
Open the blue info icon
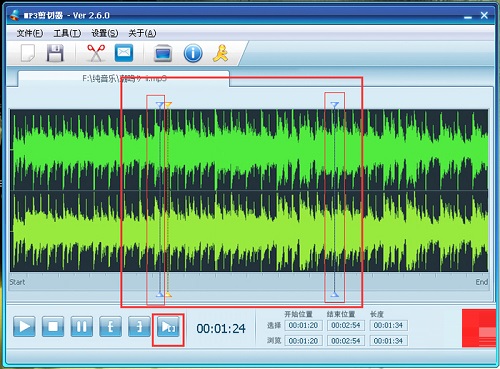[193, 53]
